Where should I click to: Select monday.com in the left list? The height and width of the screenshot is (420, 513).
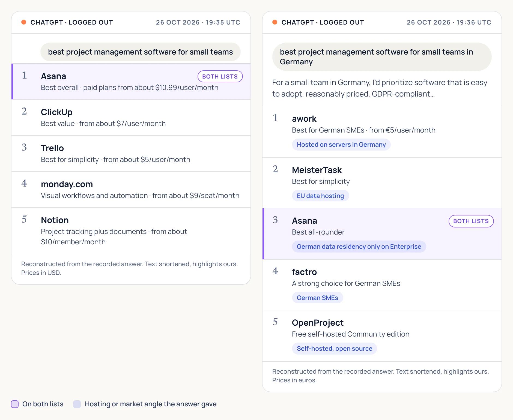click(x=131, y=190)
